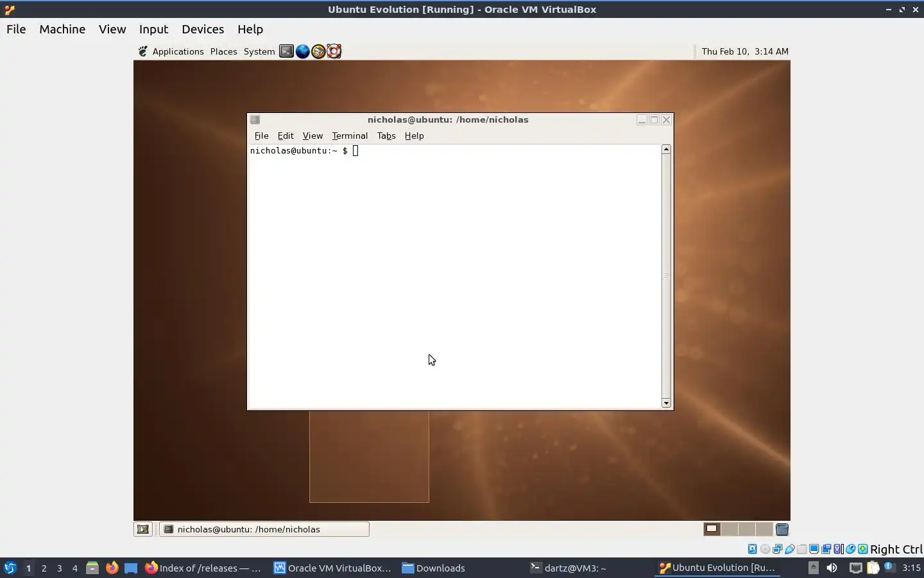Viewport: 924px width, 578px height.
Task: Switch to Oracle VM VirtualBox Manager task
Action: pos(332,568)
